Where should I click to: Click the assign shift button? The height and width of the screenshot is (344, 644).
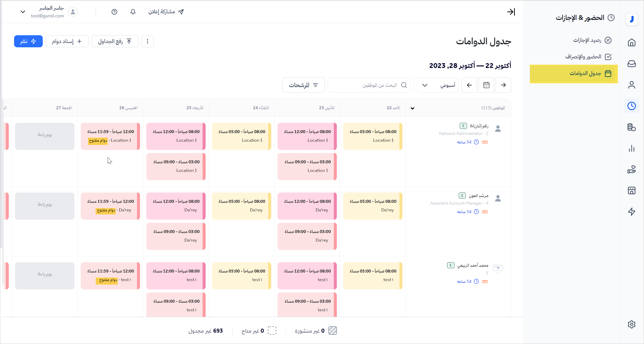67,41
